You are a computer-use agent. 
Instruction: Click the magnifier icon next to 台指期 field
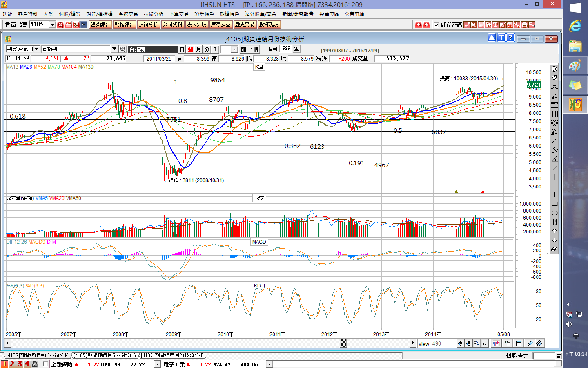coord(122,49)
